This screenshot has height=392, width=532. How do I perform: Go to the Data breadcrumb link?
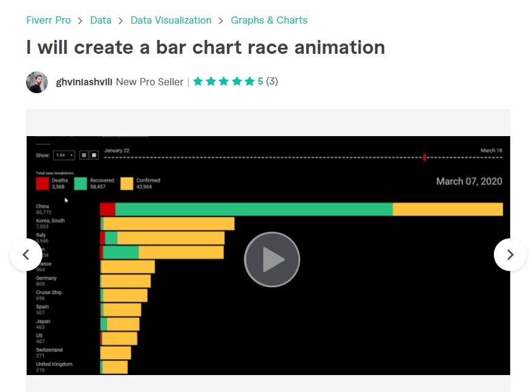pyautogui.click(x=100, y=21)
